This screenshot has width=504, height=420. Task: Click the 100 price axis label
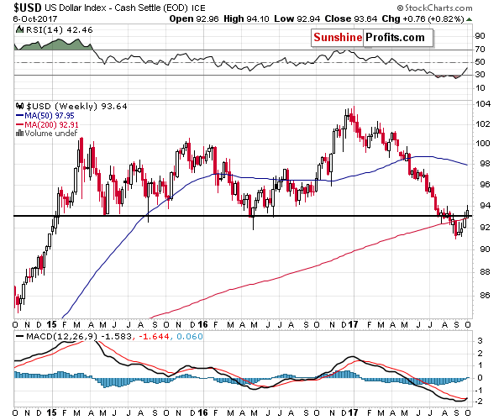(x=482, y=143)
